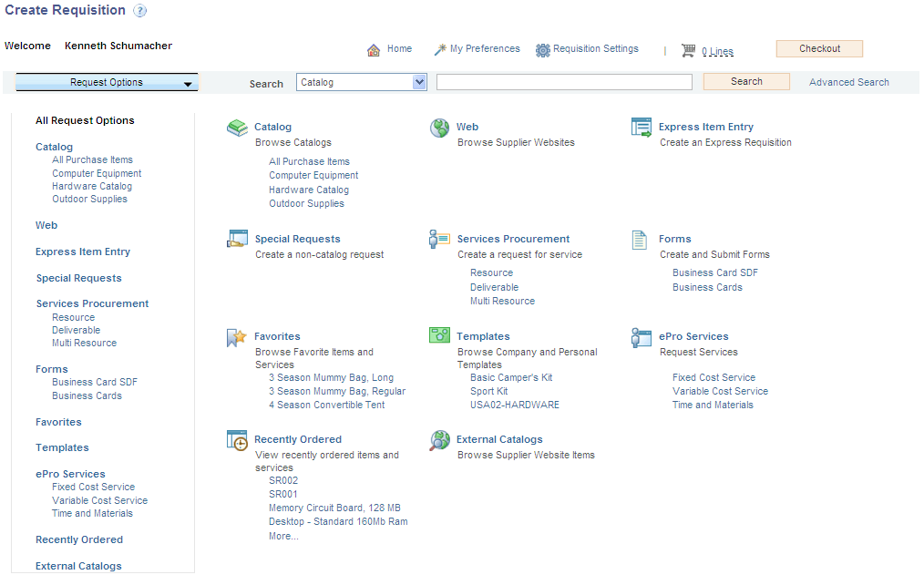
Task: Click the Recently Ordered clock icon
Action: pos(236,439)
